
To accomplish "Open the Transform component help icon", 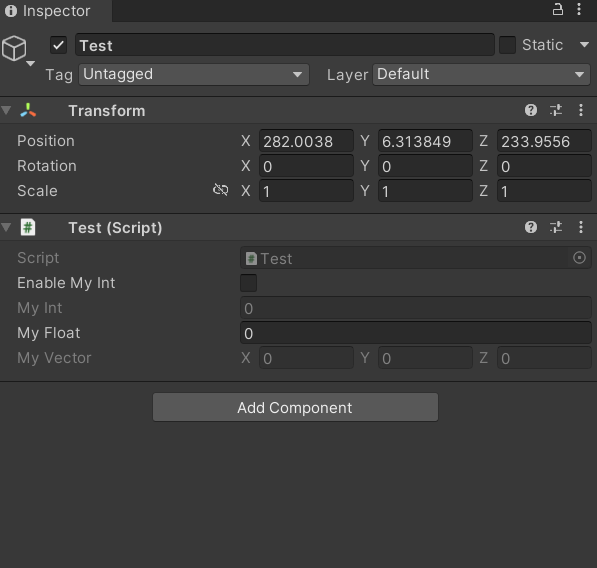I will point(530,110).
